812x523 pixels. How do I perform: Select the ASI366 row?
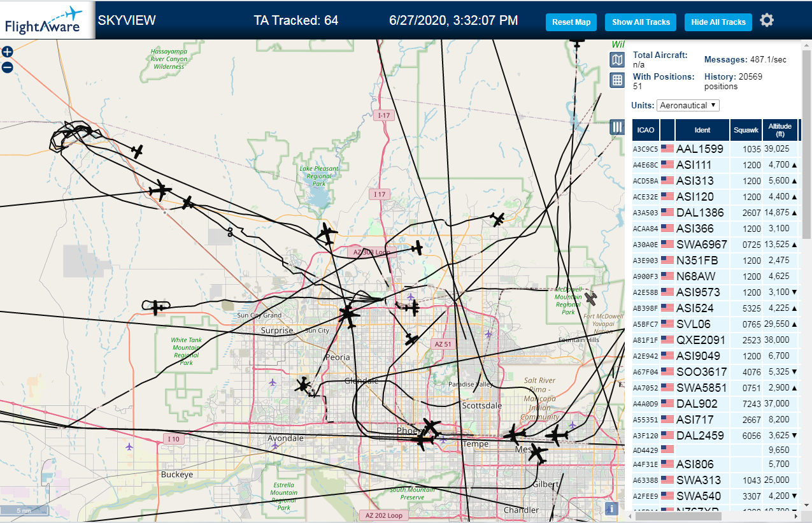pyautogui.click(x=716, y=228)
